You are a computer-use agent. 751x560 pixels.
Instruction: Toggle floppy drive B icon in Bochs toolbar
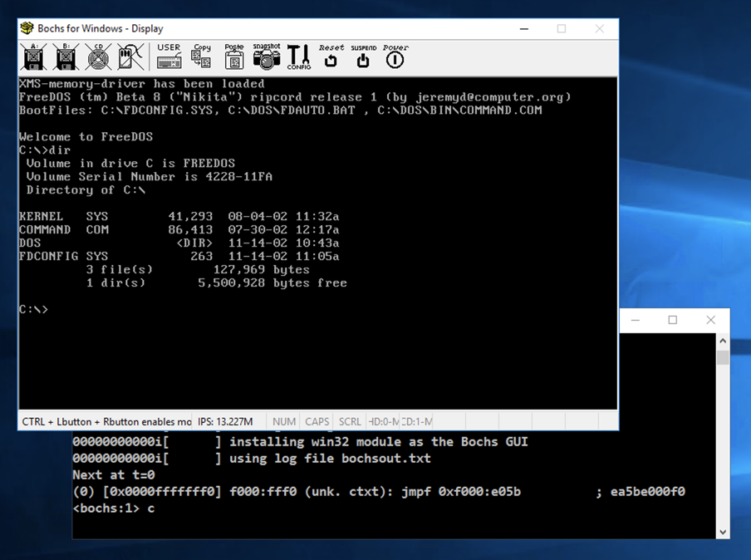pyautogui.click(x=66, y=57)
